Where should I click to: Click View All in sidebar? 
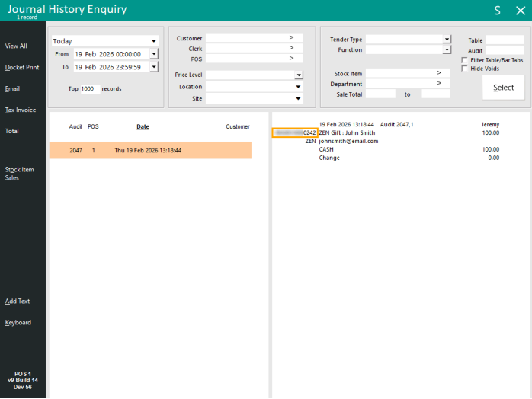point(16,46)
